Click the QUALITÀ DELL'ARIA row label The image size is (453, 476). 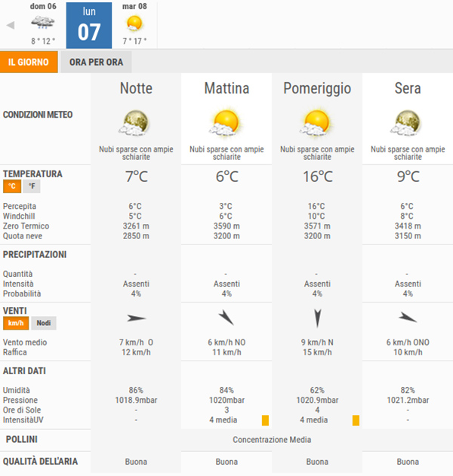41,462
